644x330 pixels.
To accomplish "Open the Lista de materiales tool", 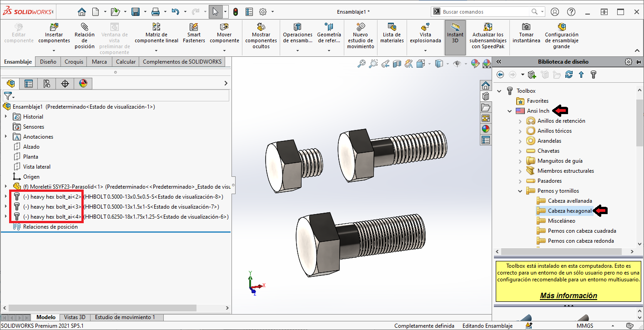I will coord(392,27).
